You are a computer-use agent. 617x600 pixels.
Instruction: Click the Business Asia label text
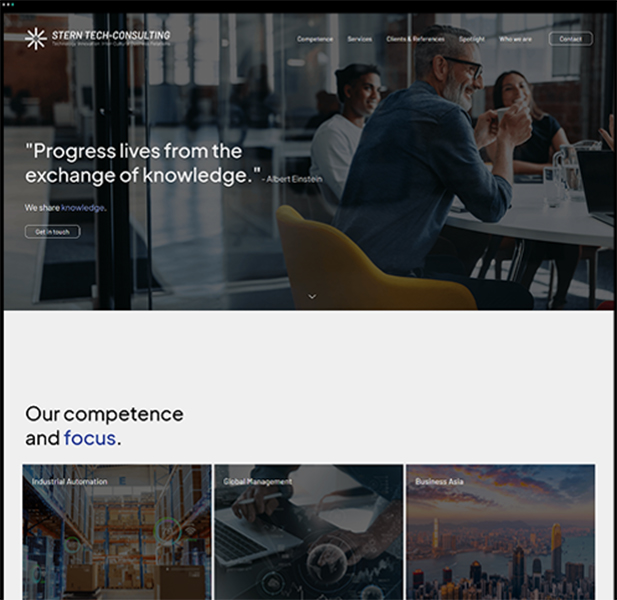tap(439, 482)
